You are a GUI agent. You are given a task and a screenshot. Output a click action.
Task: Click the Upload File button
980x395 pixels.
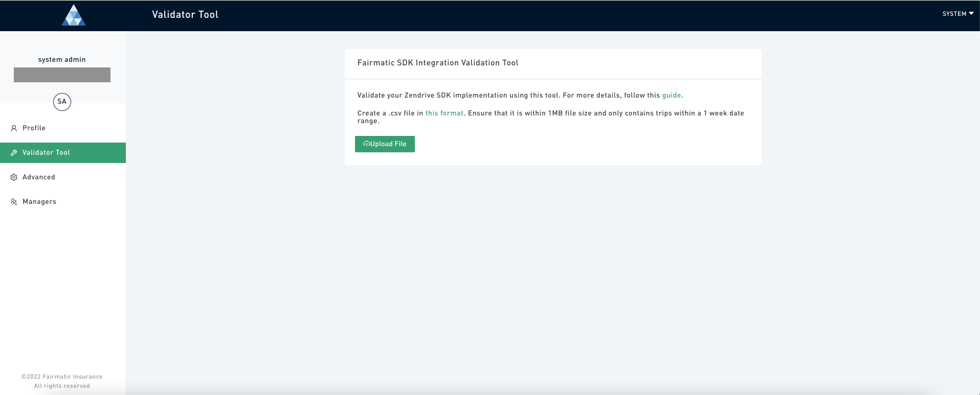pos(385,144)
